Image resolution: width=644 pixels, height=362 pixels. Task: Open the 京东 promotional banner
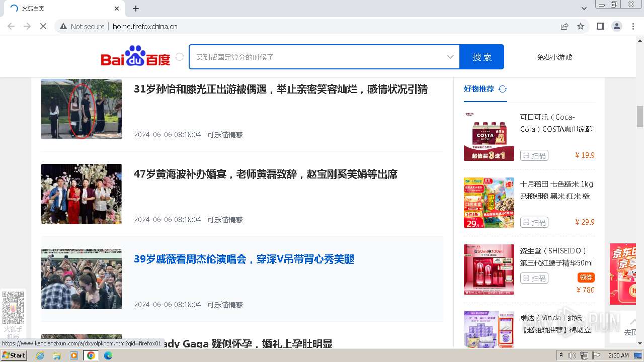623,274
